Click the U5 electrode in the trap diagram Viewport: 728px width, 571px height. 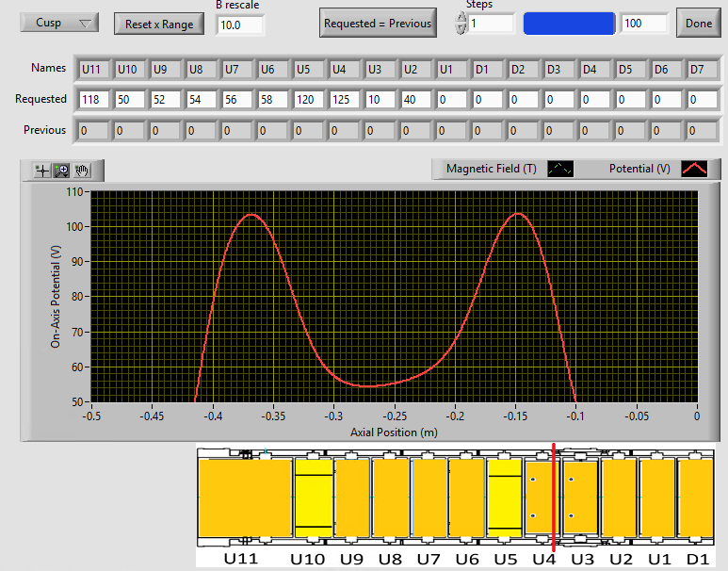click(504, 498)
